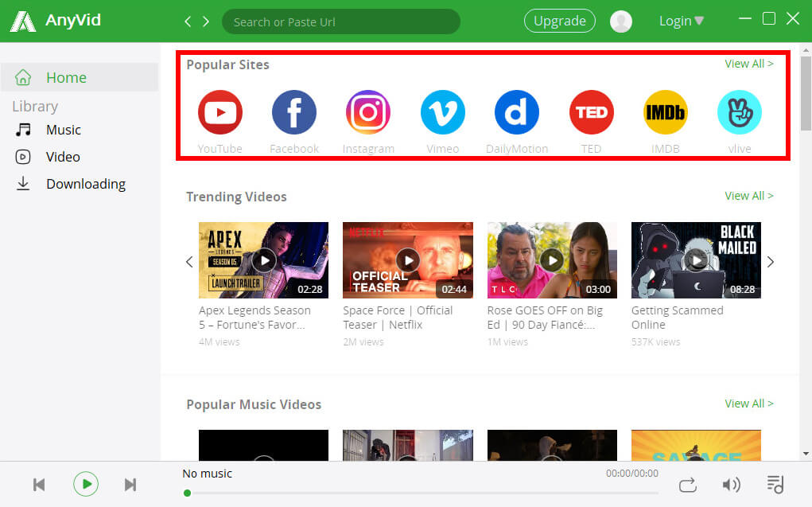The width and height of the screenshot is (812, 507).
Task: Click the Getting Scammed Online title
Action: (678, 318)
